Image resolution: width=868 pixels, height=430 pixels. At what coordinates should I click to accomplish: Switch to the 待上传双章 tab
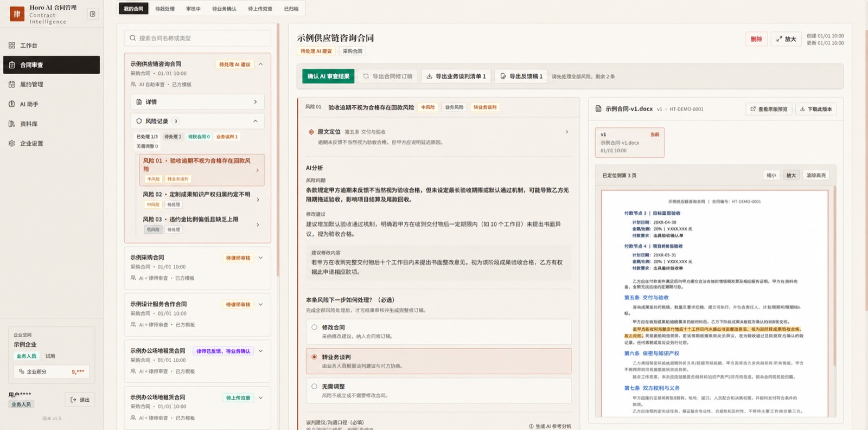[260, 9]
